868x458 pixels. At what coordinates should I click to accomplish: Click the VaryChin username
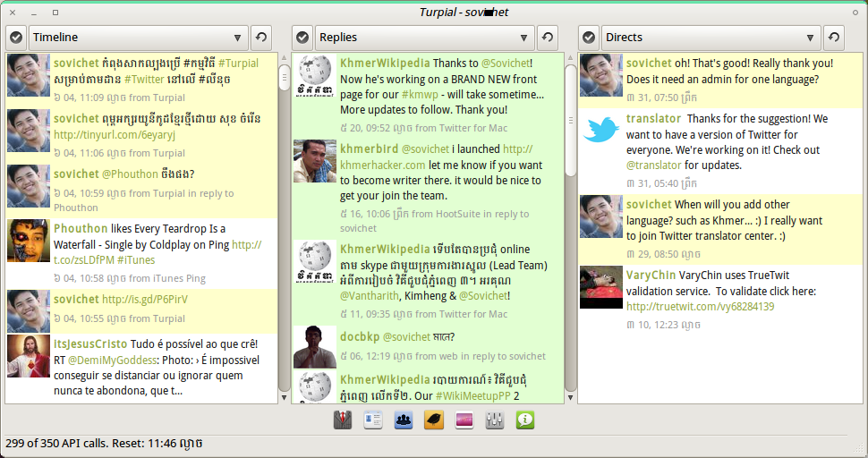pyautogui.click(x=651, y=275)
